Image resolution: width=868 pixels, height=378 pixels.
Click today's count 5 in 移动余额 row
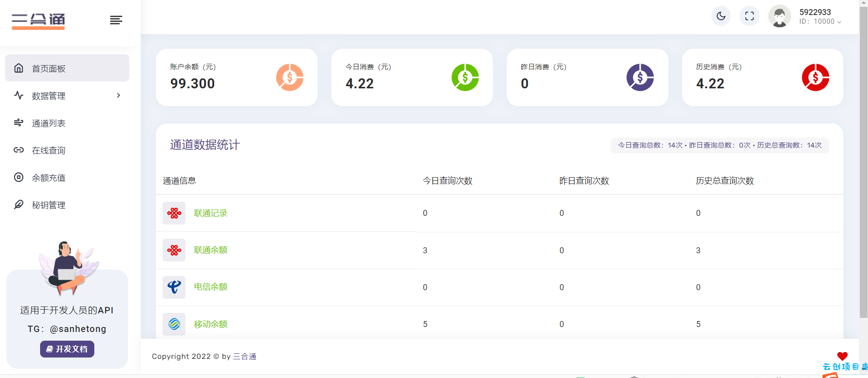tap(425, 324)
